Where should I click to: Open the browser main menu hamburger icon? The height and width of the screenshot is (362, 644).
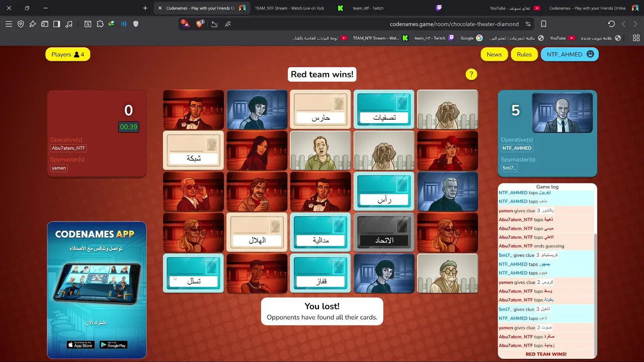[x=9, y=24]
